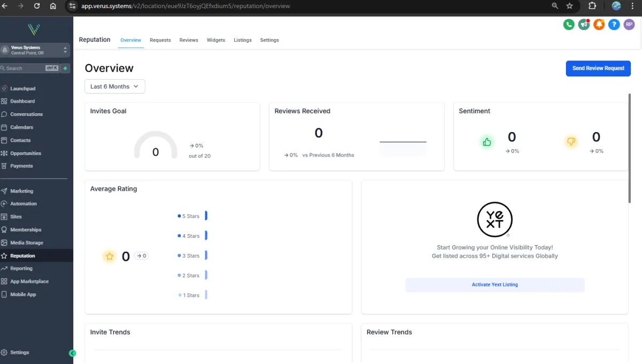Click the Settings gear icon in the sidebar

click(4, 353)
